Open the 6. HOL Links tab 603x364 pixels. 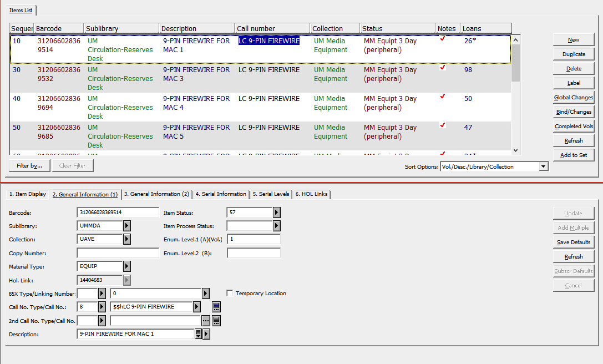coord(311,194)
